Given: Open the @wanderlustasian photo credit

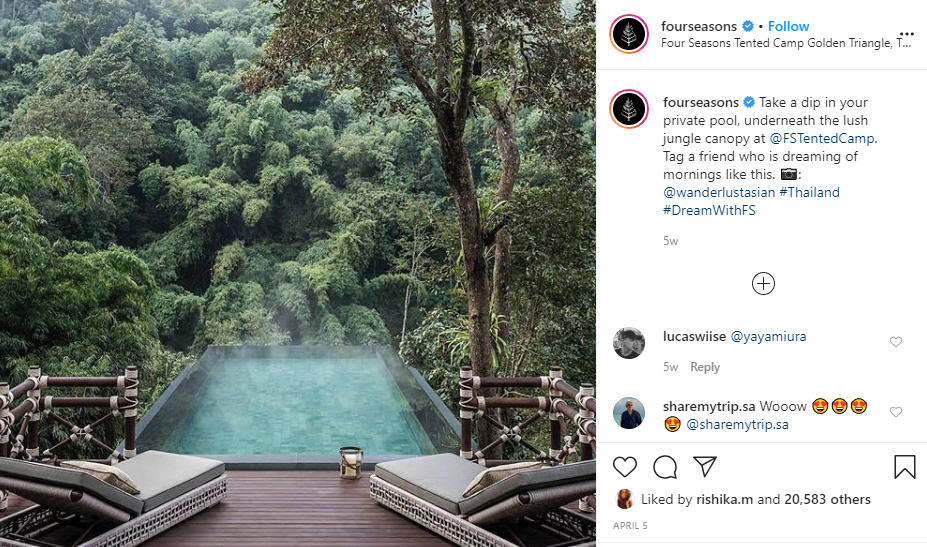Looking at the screenshot, I should [717, 192].
